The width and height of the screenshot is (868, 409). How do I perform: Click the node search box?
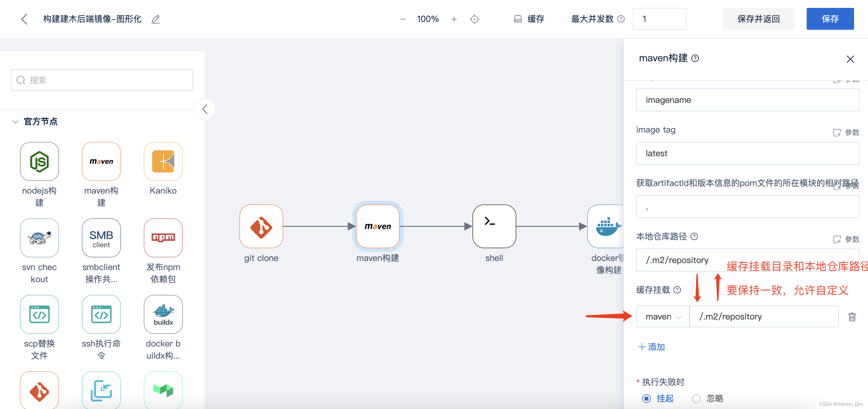point(102,80)
